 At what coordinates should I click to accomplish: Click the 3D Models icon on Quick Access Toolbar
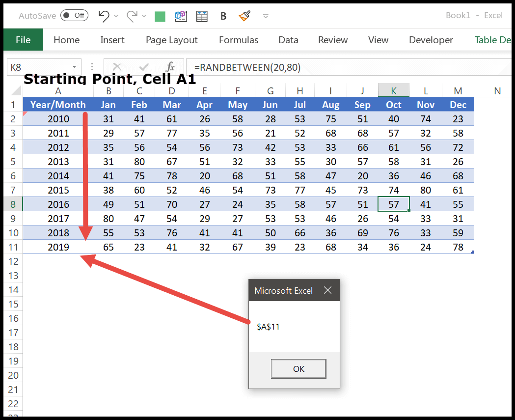point(181,15)
